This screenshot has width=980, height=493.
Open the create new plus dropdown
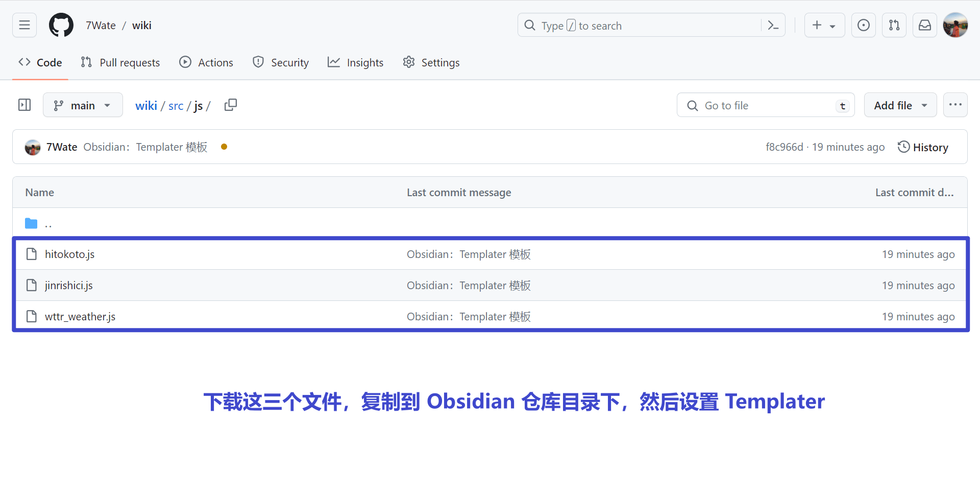tap(824, 25)
